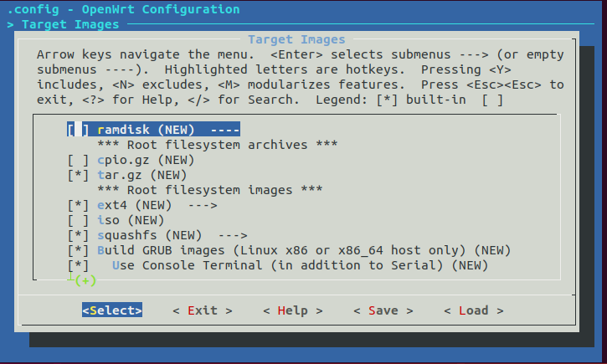Uncheck the tar.gz option box

[78, 175]
